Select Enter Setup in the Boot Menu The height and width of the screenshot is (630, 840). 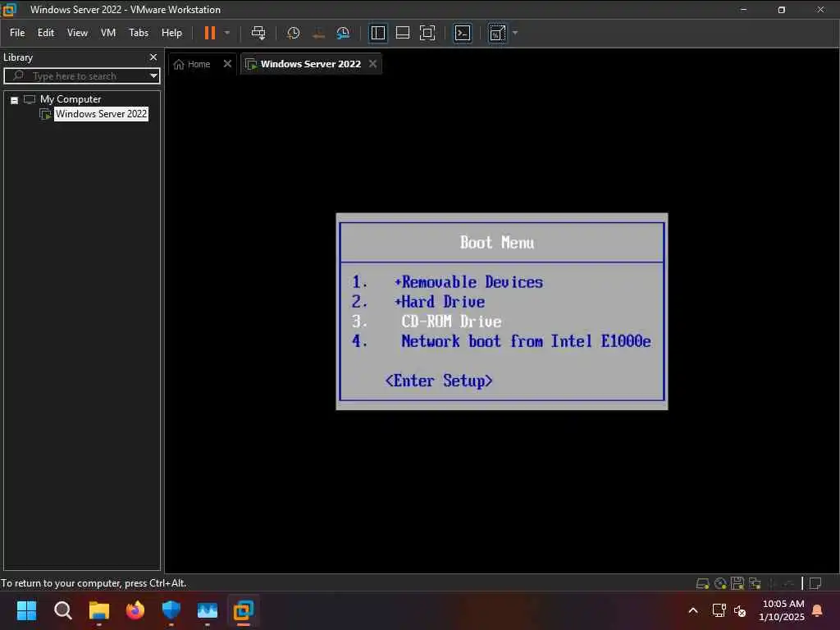click(439, 381)
